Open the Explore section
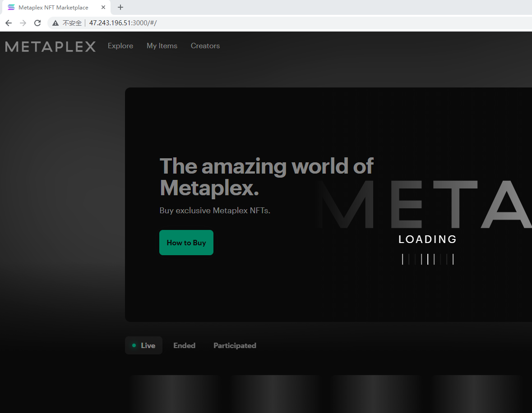The width and height of the screenshot is (532, 413). click(120, 46)
